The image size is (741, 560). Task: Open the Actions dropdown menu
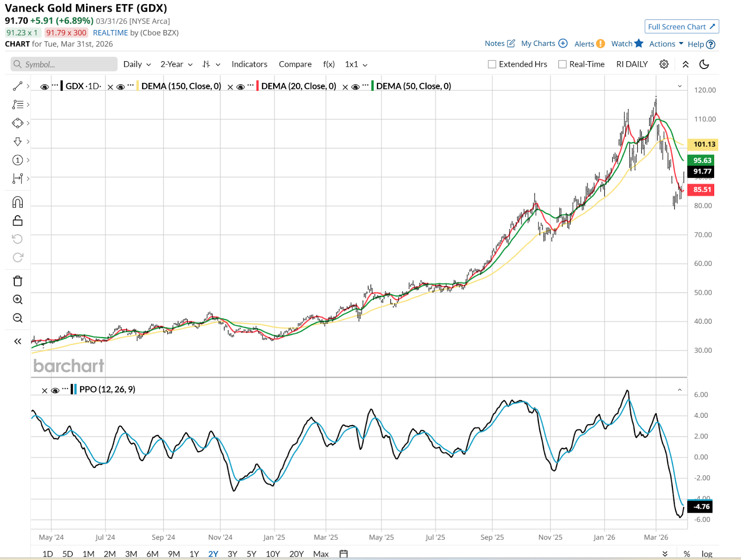point(666,44)
